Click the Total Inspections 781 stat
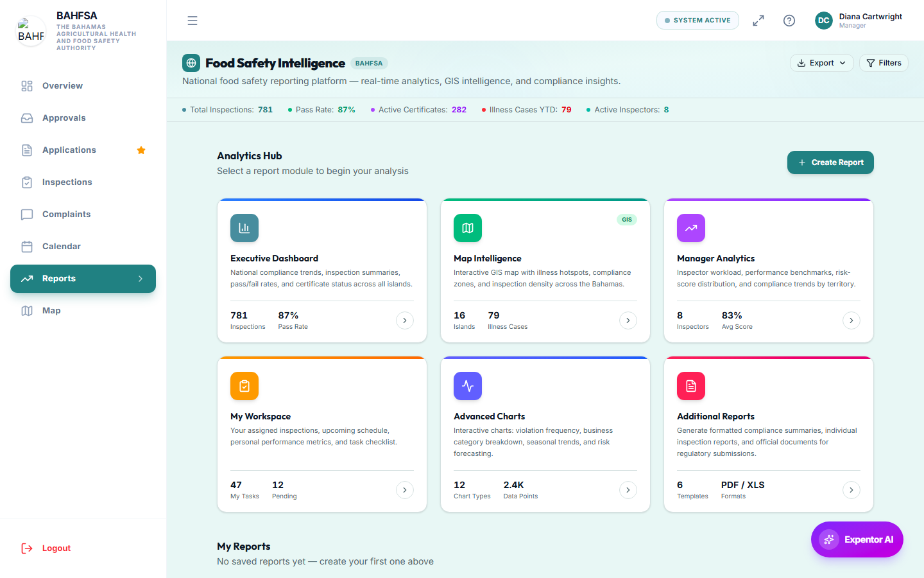 pyautogui.click(x=228, y=110)
